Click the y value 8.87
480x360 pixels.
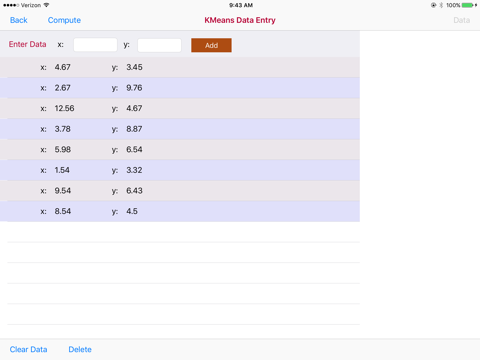[x=134, y=129]
